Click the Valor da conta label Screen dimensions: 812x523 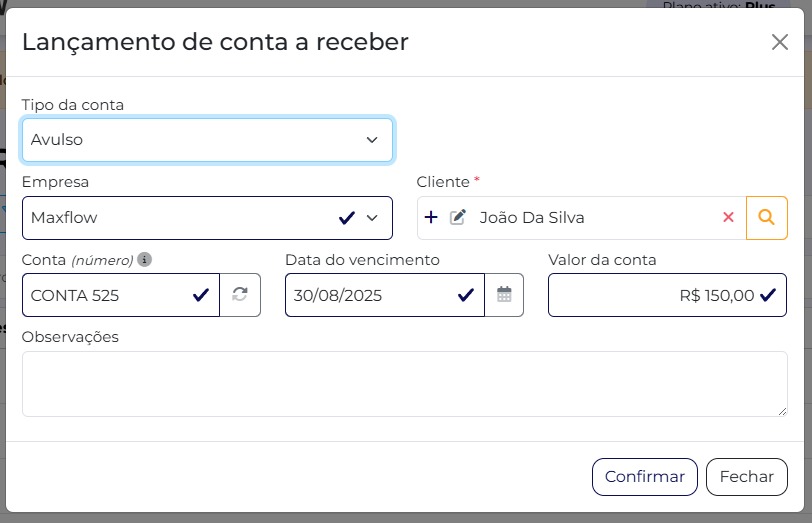point(602,259)
